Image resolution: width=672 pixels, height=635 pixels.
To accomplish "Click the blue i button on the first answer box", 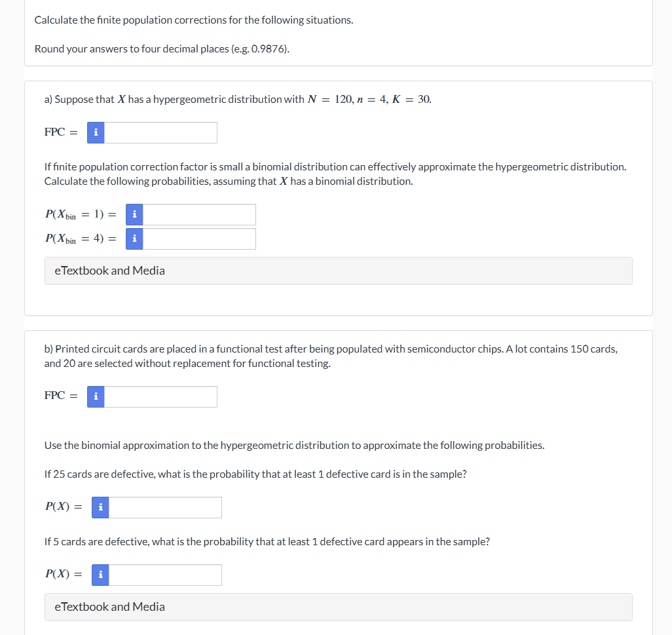I will 96,132.
